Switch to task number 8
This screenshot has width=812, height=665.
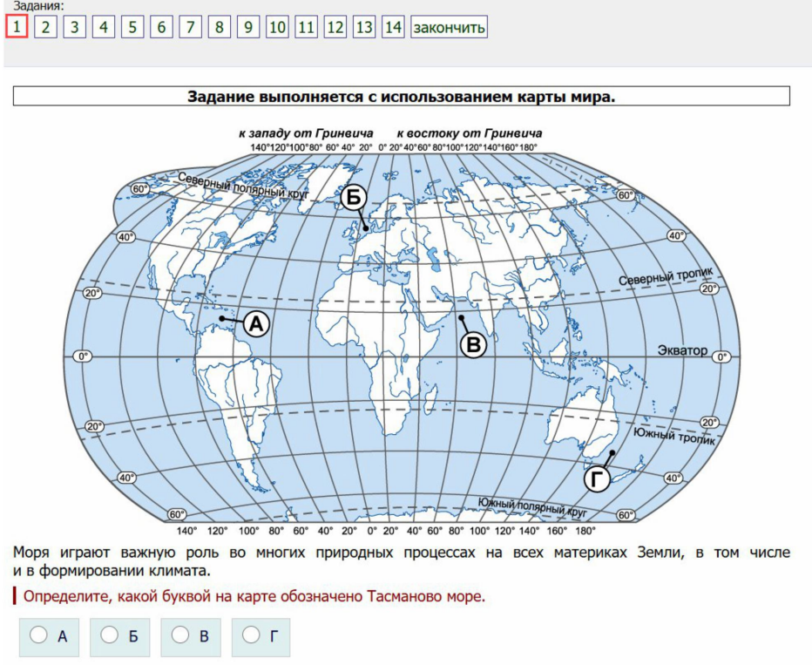(x=219, y=27)
